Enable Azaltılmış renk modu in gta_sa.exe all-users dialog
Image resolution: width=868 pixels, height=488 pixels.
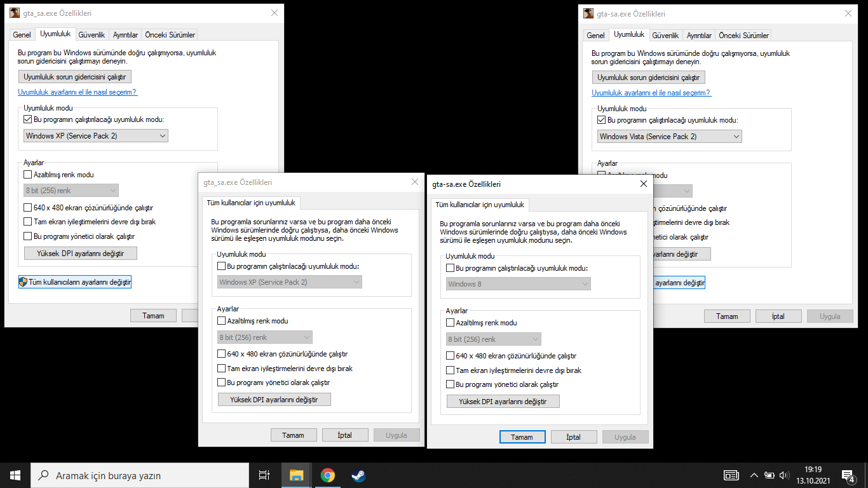tap(222, 321)
